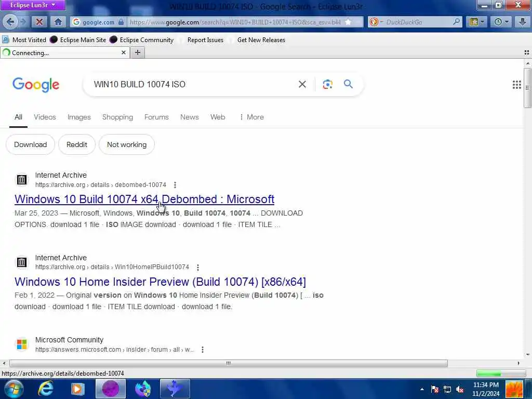Open Windows Media Player taskbar icon
The image size is (532, 399).
(78, 389)
